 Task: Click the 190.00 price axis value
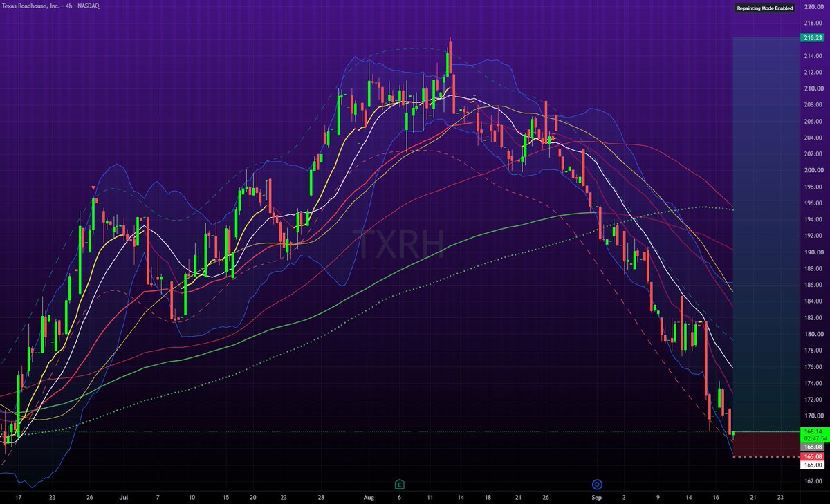[813, 252]
